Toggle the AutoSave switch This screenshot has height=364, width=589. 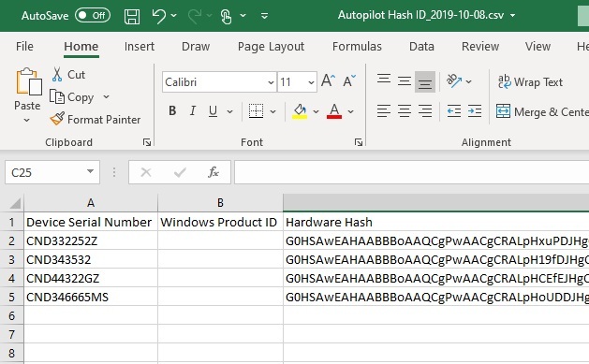coord(93,16)
